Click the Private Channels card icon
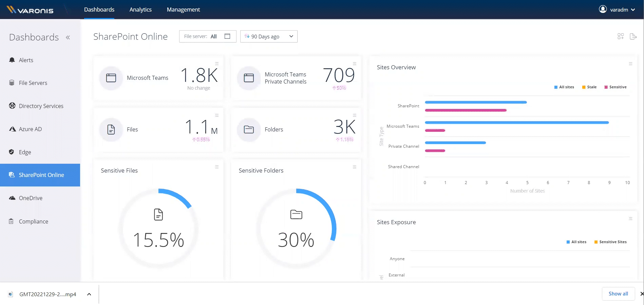644x305 pixels. [249, 78]
